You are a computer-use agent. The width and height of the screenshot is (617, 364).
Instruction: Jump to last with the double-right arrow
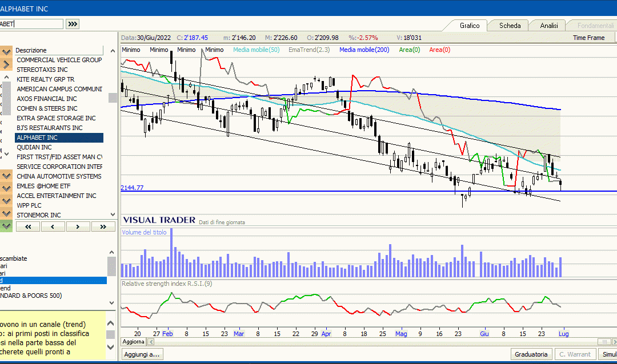click(x=103, y=227)
